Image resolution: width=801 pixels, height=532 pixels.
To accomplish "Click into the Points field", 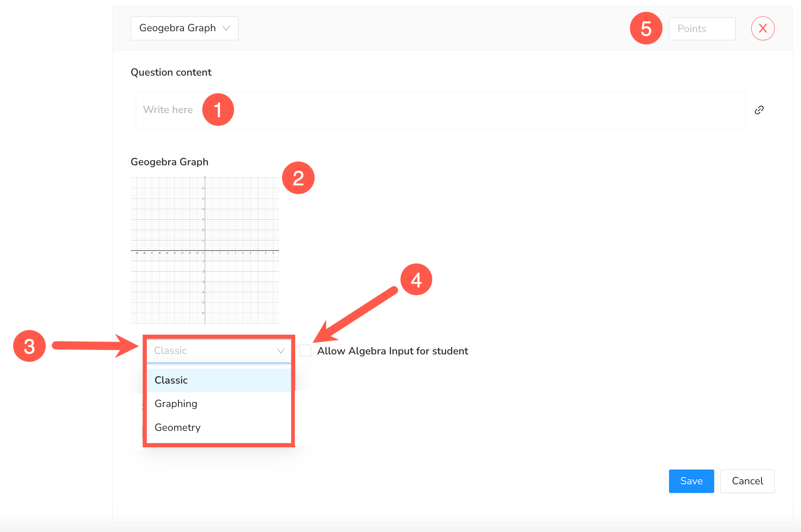I will click(701, 28).
